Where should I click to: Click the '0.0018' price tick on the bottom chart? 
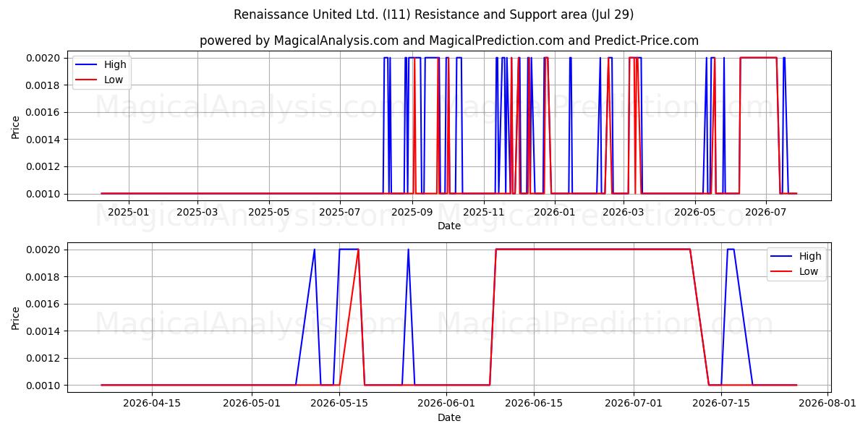45,277
